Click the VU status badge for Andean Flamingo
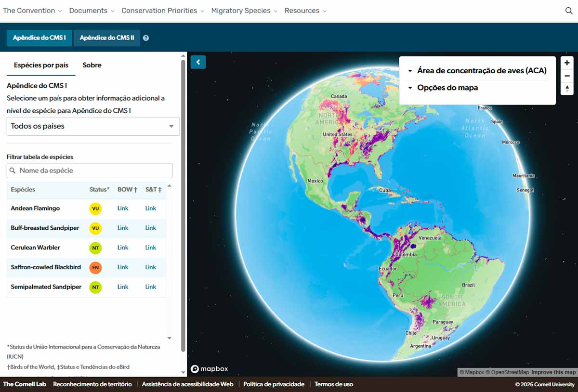 [95, 209]
